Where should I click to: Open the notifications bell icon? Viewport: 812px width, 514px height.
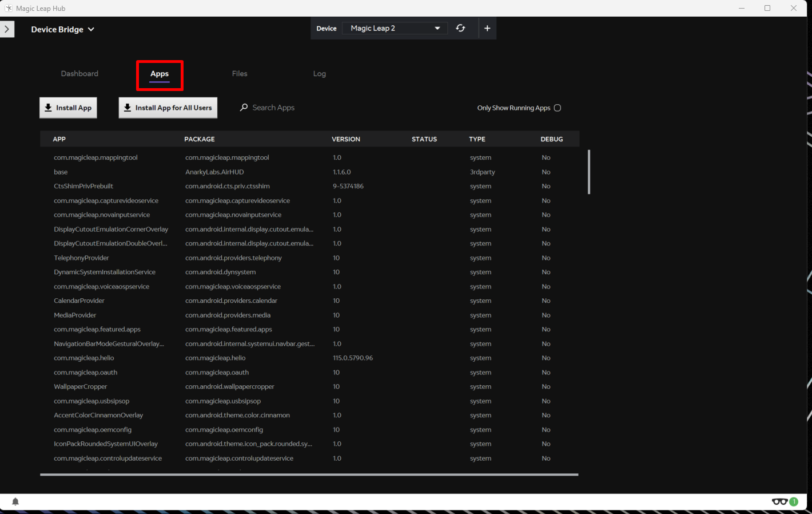15,501
